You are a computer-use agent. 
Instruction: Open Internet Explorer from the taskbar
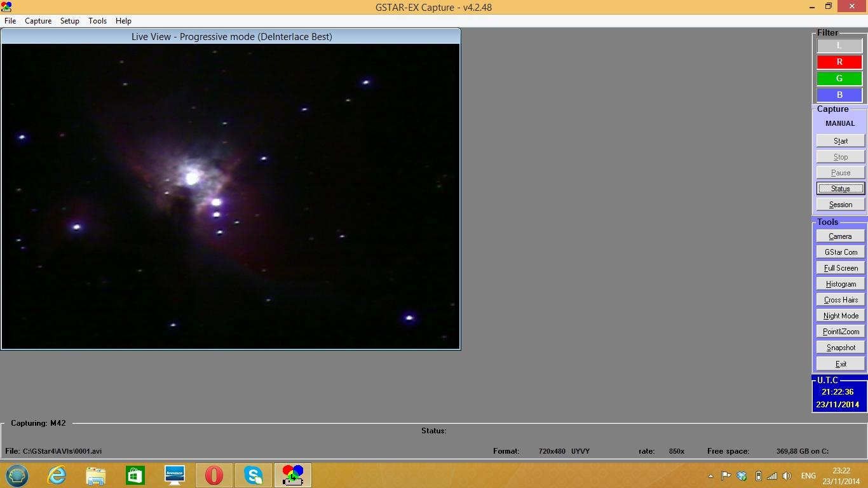(x=57, y=475)
